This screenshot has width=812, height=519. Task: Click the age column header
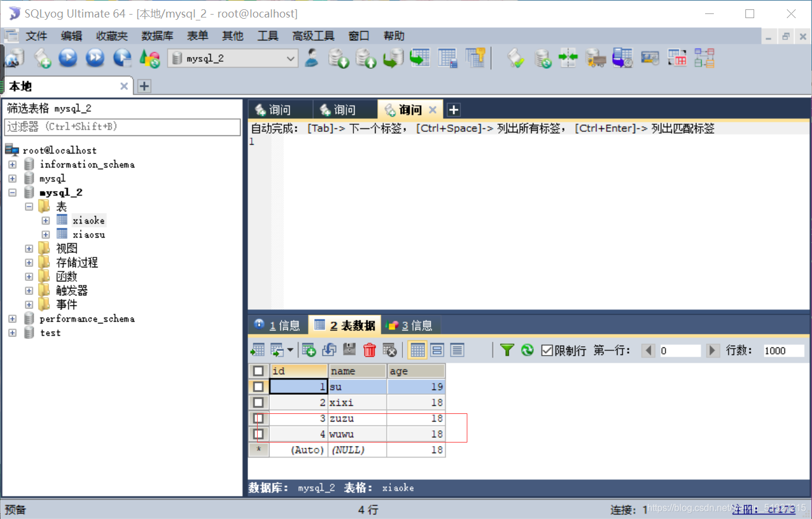pos(416,371)
